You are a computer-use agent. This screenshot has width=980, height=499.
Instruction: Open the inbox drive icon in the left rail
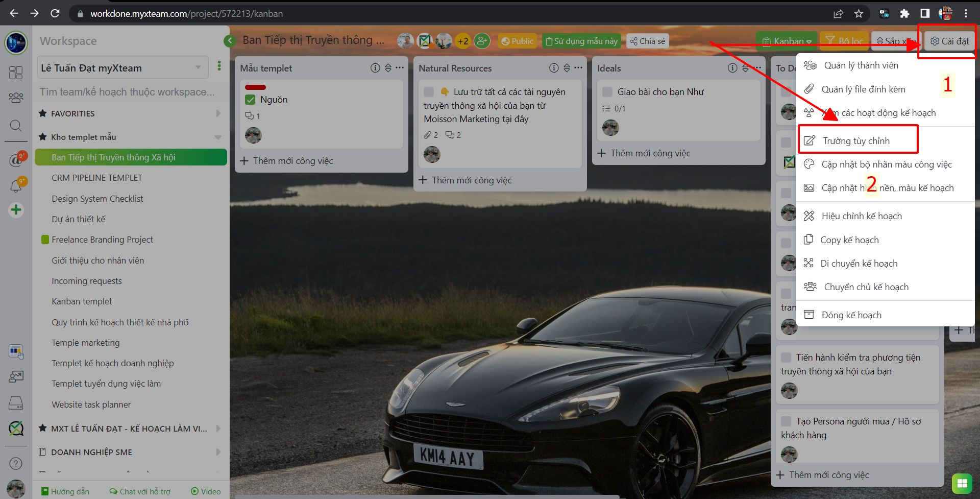pos(16,403)
